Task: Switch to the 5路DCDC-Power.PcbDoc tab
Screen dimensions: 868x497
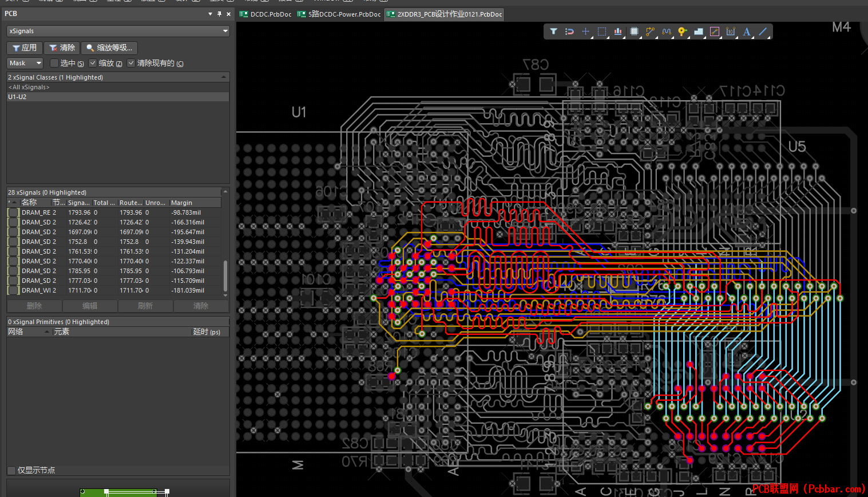Action: [x=339, y=14]
